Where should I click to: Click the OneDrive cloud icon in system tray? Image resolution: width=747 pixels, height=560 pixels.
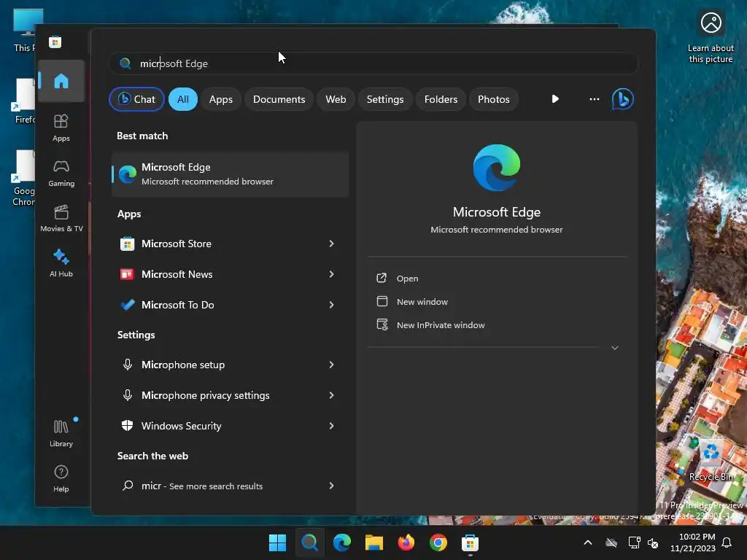coord(611,542)
